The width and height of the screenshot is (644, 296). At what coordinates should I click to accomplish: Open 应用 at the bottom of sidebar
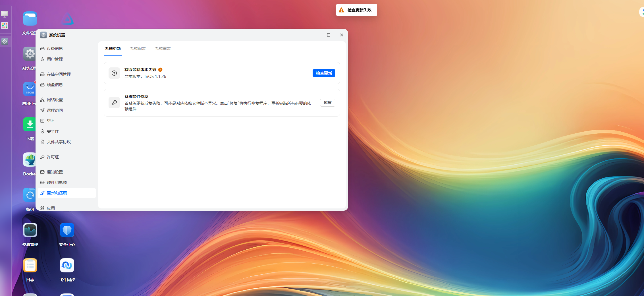click(67, 208)
